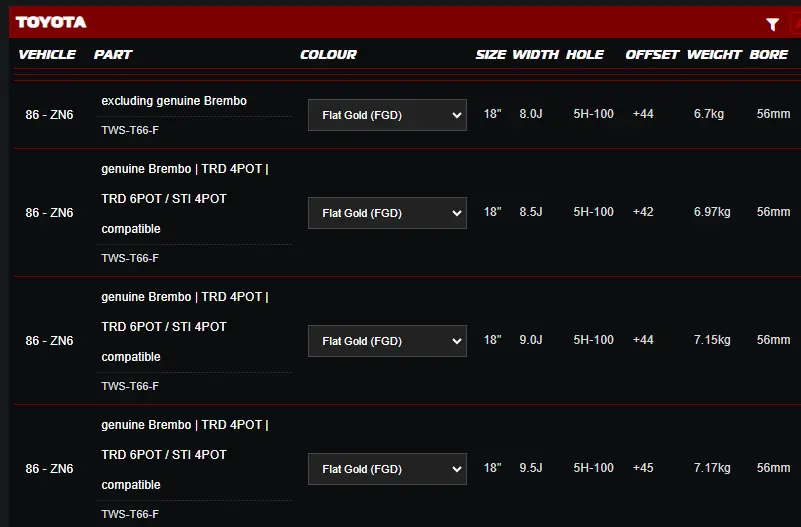Click the 9.0J width value
The image size is (801, 527).
click(x=531, y=340)
